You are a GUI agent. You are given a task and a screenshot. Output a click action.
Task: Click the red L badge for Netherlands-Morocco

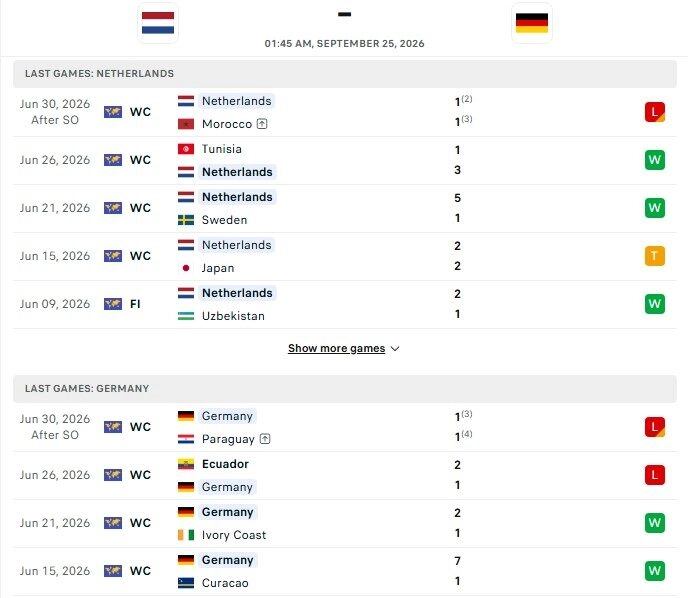click(655, 112)
